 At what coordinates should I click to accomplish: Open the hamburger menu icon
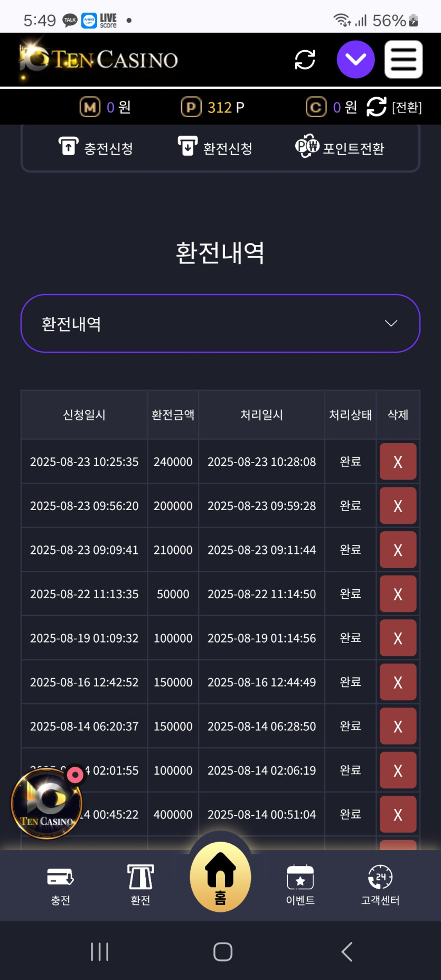click(x=404, y=60)
